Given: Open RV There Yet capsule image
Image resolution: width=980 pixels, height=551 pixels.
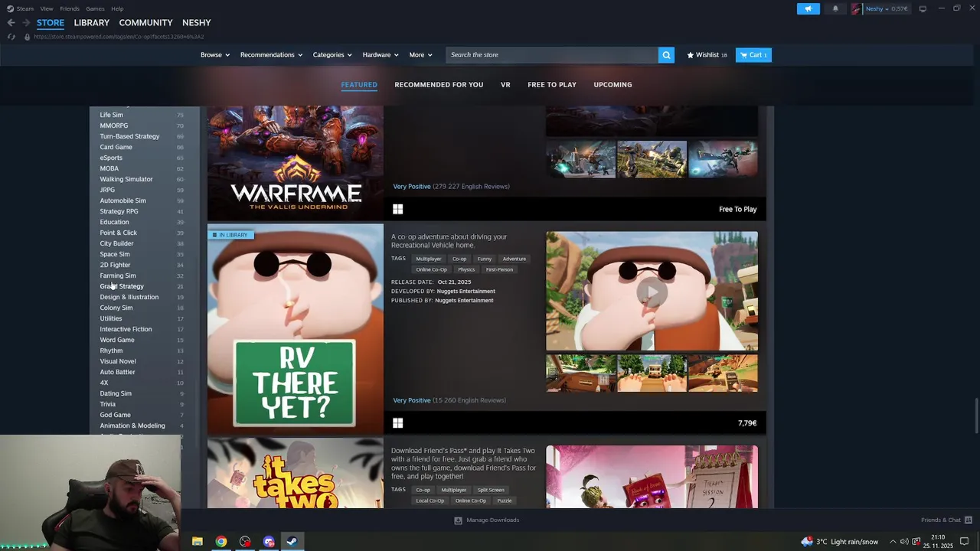Looking at the screenshot, I should click(296, 329).
